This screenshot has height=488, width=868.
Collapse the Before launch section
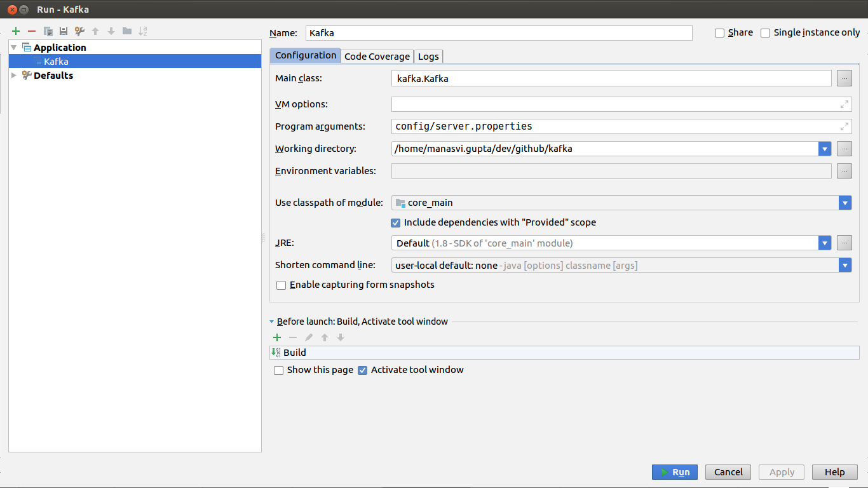(x=272, y=322)
